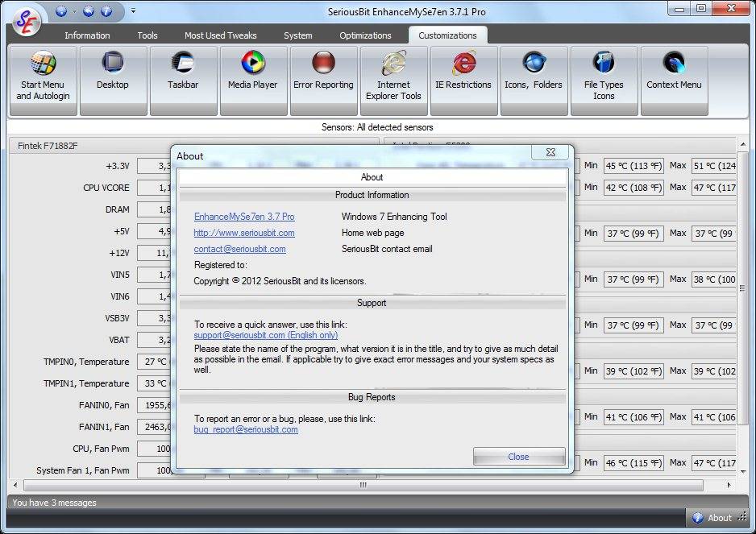Open the Information tab
756x534 pixels.
87,35
